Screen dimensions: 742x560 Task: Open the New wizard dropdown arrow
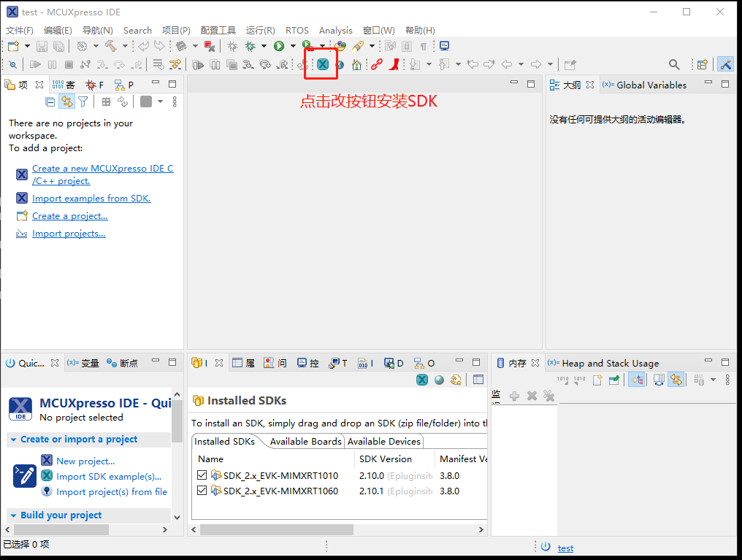click(x=27, y=46)
